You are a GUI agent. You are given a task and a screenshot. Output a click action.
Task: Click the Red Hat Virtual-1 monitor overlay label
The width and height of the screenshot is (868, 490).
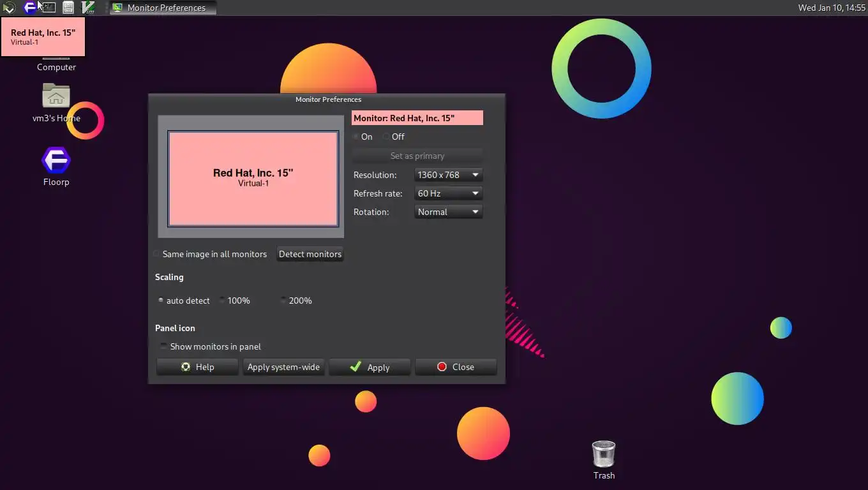[43, 36]
